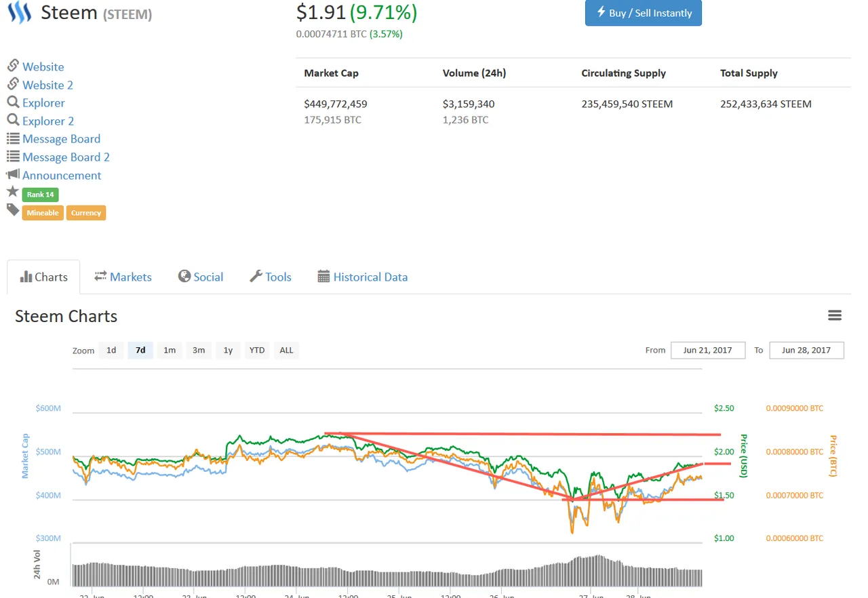Open the Explorer 2 link
The height and width of the screenshot is (598, 868).
[48, 121]
